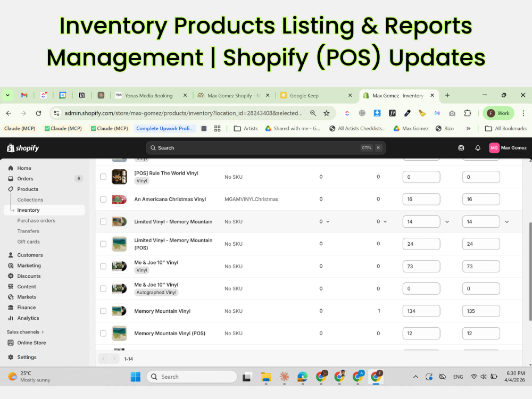The width and height of the screenshot is (532, 399).
Task: Open the Artists bookmark folder
Action: tap(246, 129)
